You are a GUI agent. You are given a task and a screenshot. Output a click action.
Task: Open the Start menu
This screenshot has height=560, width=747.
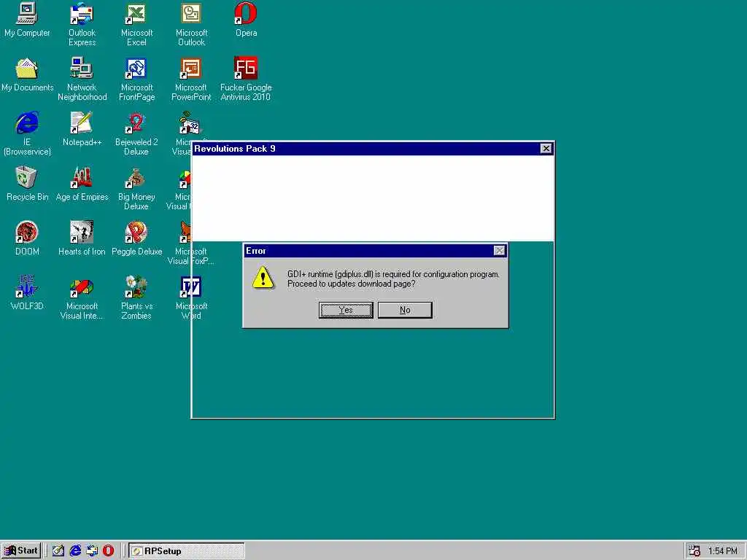click(x=21, y=551)
